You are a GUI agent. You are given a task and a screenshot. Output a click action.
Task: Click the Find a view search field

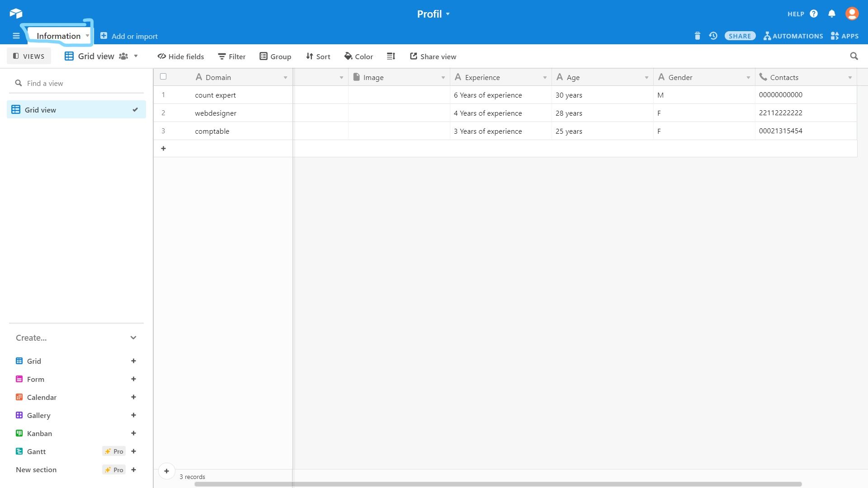click(x=76, y=83)
